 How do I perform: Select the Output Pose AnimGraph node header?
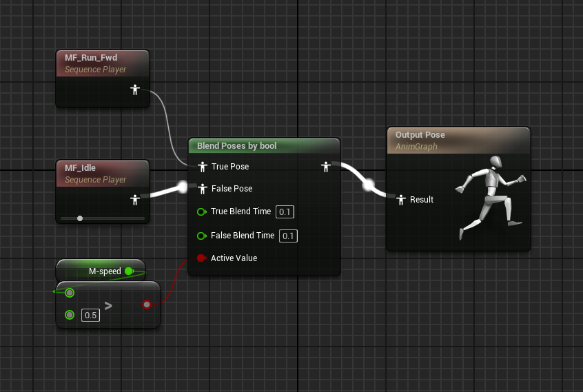pos(458,141)
